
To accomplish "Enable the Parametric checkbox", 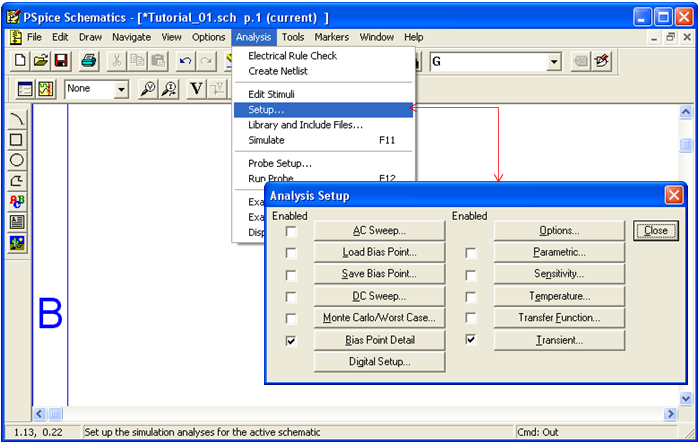I will [470, 253].
